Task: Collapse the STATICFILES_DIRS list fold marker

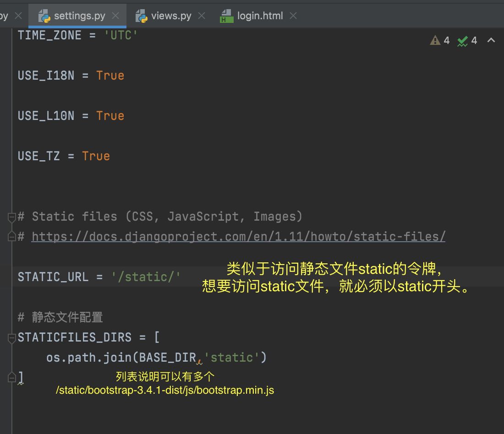Action: [x=11, y=338]
